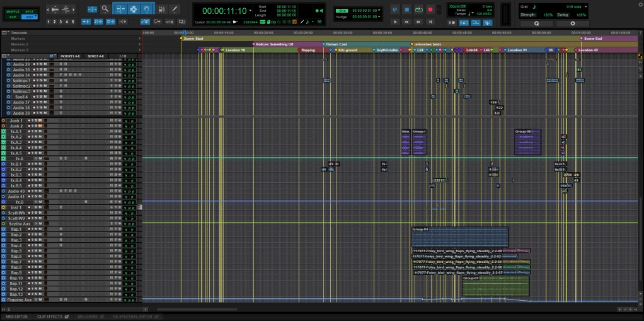Image resolution: width=644 pixels, height=321 pixels.
Task: Recall zoom preset 3
Action: (61, 21)
